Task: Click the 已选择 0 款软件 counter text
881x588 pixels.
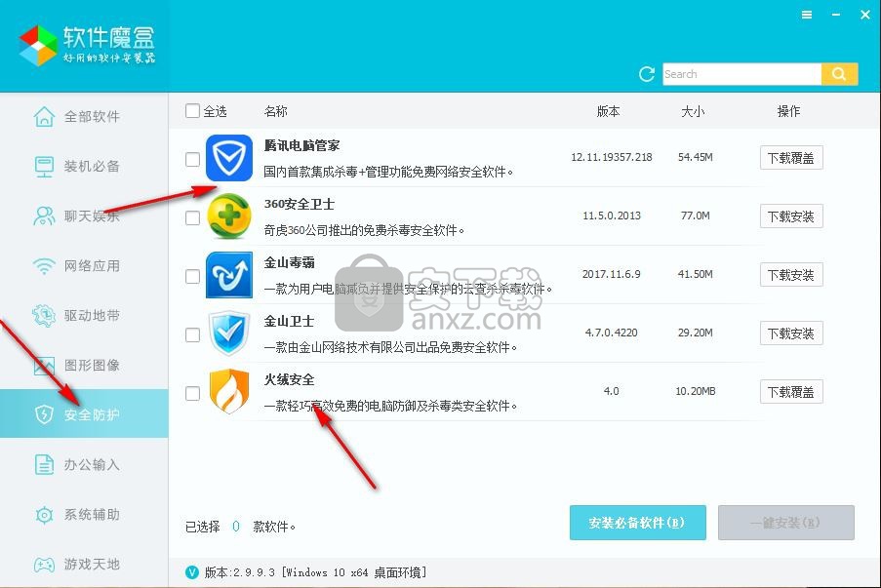Action: pos(240,527)
